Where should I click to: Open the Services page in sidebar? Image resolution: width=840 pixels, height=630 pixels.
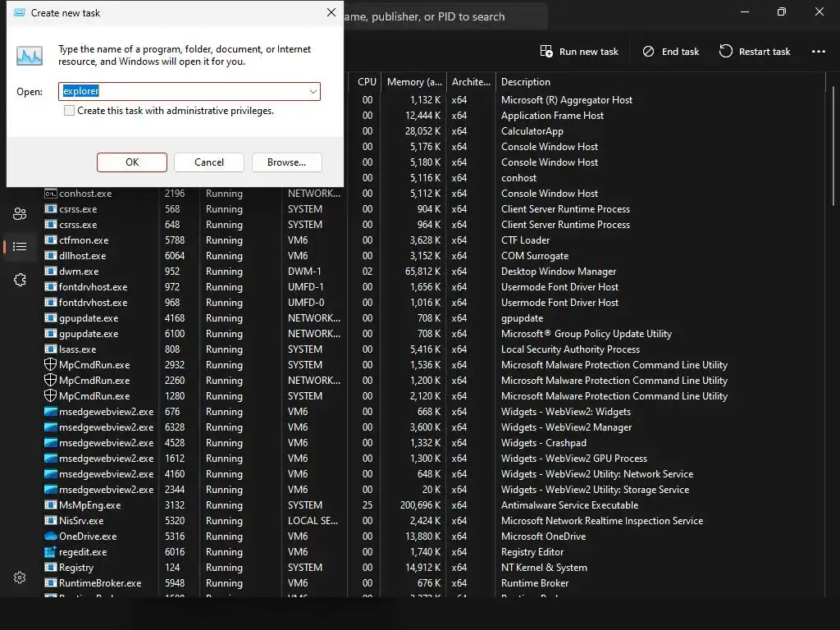(x=20, y=280)
